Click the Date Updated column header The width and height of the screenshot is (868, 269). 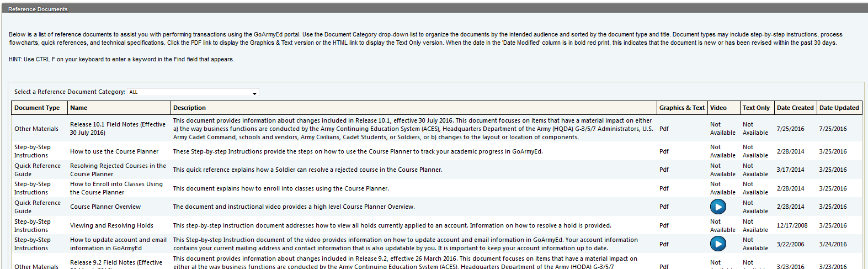[x=839, y=108]
